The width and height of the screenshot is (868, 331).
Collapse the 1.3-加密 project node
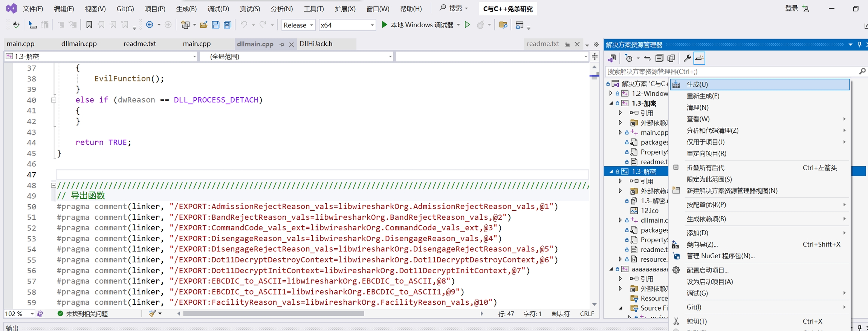[x=611, y=103]
